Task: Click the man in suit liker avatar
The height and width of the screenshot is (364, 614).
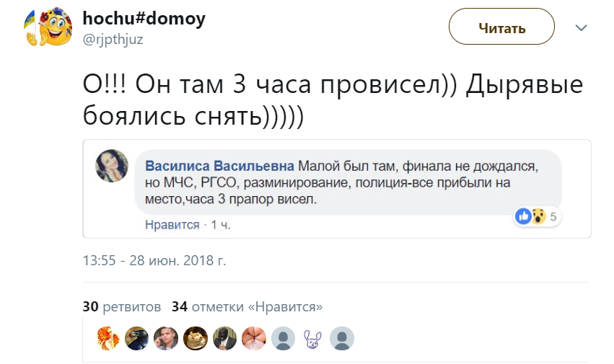Action: point(225,337)
